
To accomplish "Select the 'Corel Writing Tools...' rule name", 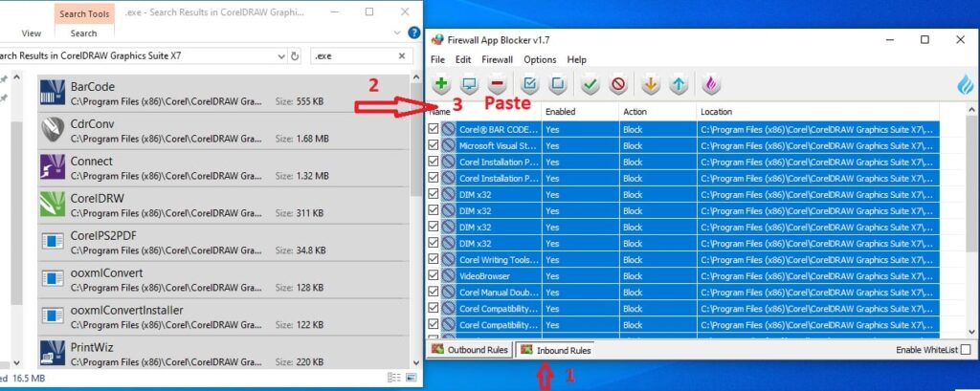I will tap(499, 260).
